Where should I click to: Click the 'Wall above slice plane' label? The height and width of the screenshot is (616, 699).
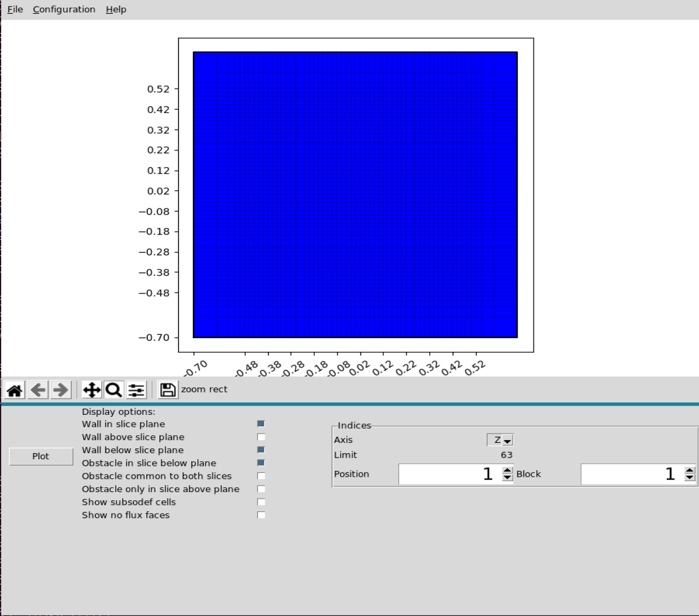pos(133,437)
